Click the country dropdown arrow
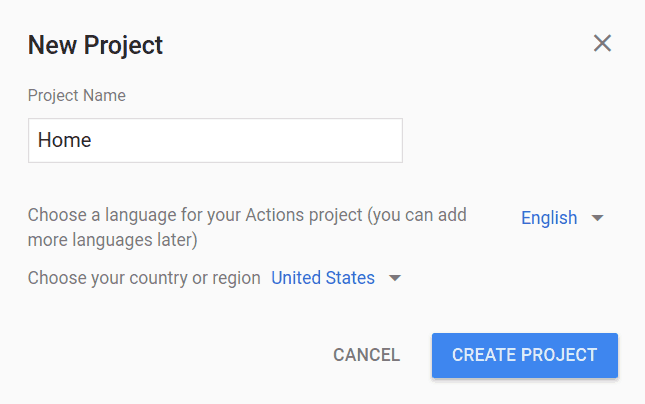The image size is (645, 404). [x=395, y=279]
